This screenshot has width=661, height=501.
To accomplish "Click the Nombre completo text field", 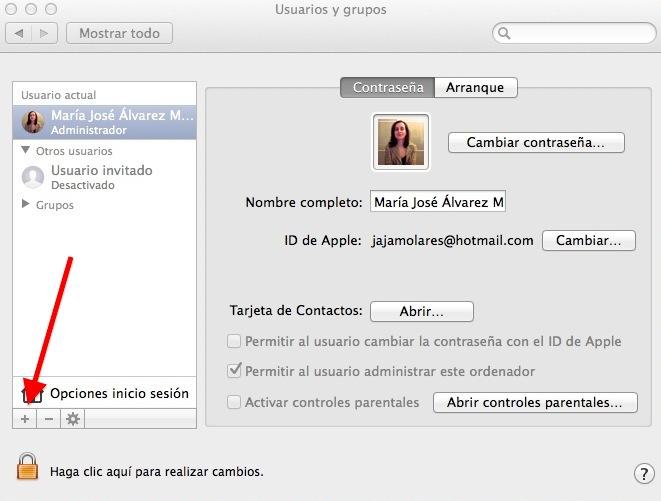I will coord(438,202).
